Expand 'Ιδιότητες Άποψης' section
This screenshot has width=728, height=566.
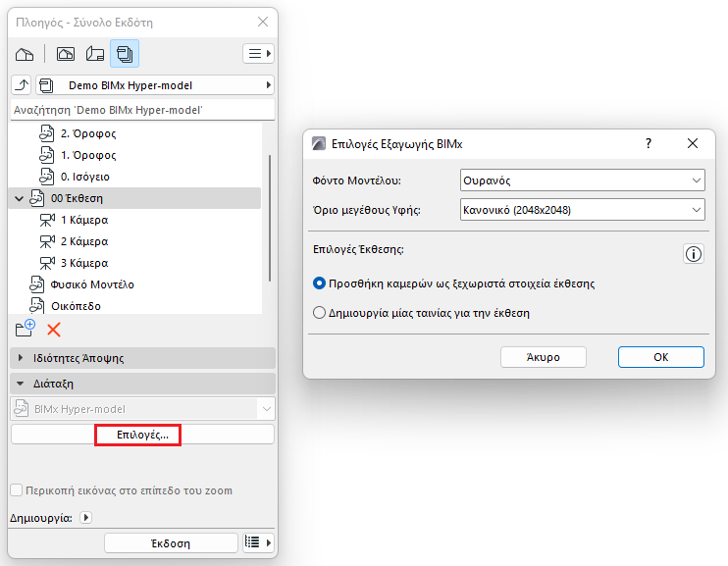[x=142, y=358]
